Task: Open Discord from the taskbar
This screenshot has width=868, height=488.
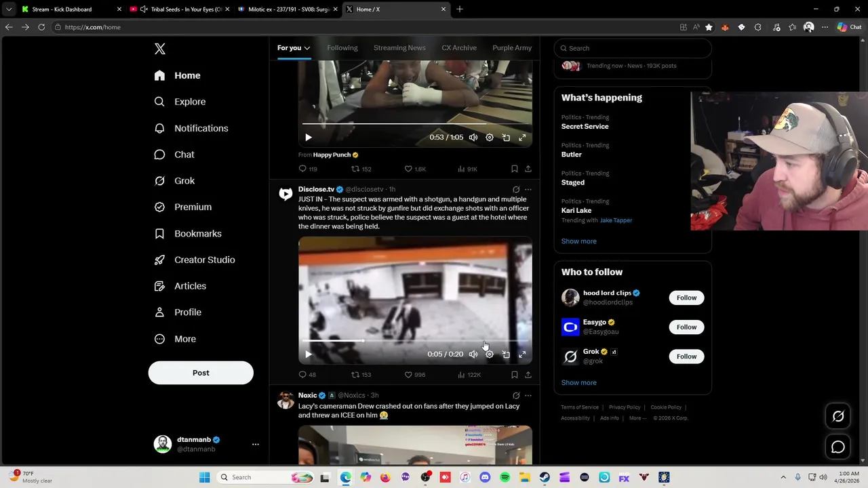Action: tap(485, 477)
